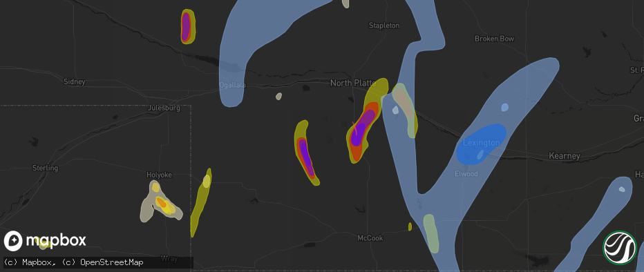Click the Elwood town label
The width and height of the screenshot is (644, 272).
pyautogui.click(x=466, y=173)
